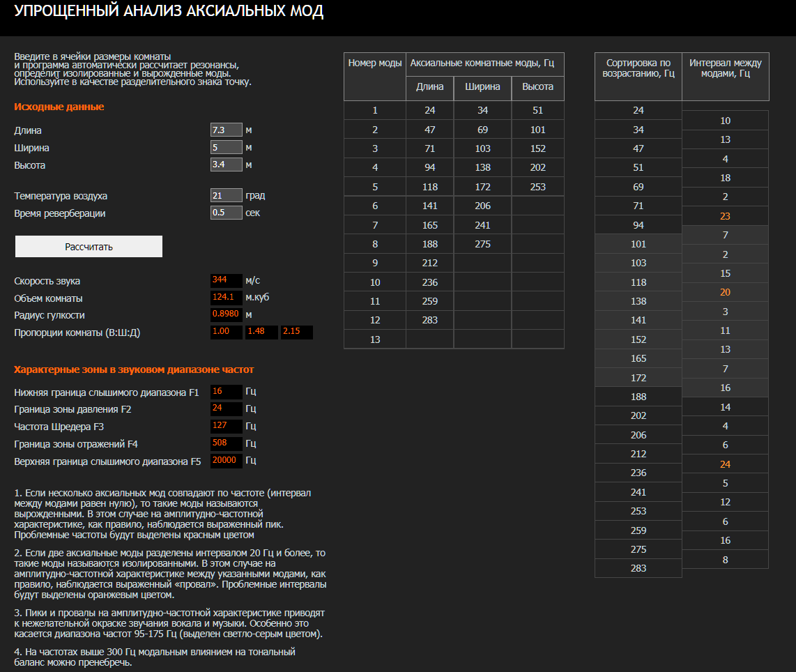Click the Номер моды column header
796x672 pixels.
pyautogui.click(x=375, y=77)
